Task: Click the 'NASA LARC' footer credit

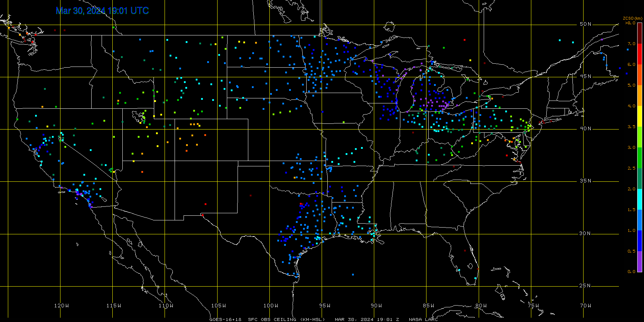Action: (423, 319)
